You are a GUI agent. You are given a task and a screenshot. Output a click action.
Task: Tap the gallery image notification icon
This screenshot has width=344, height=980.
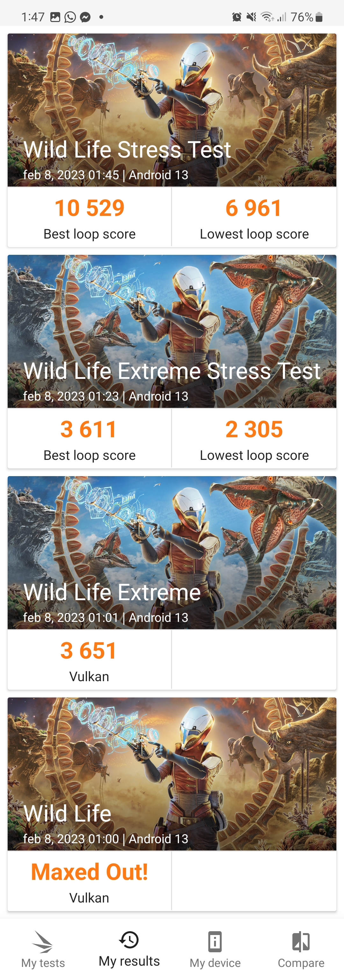[55, 17]
